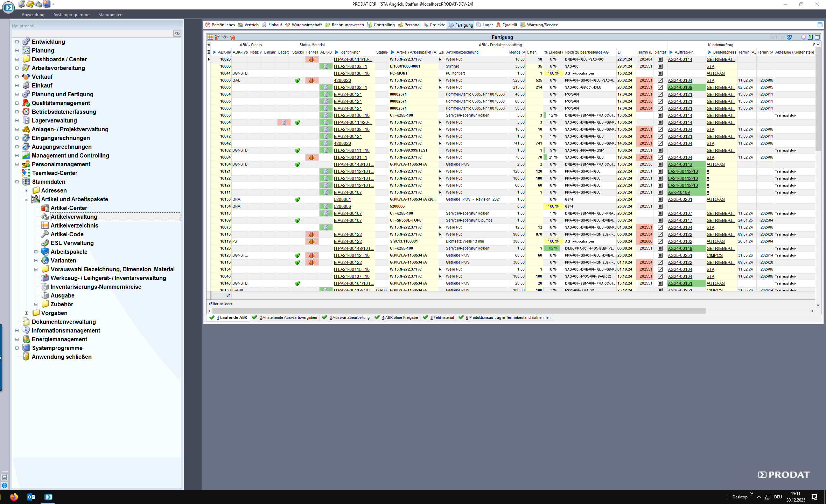Expand the Arbeitspakete tree node
Viewport: 826px width, 504px height.
36,252
